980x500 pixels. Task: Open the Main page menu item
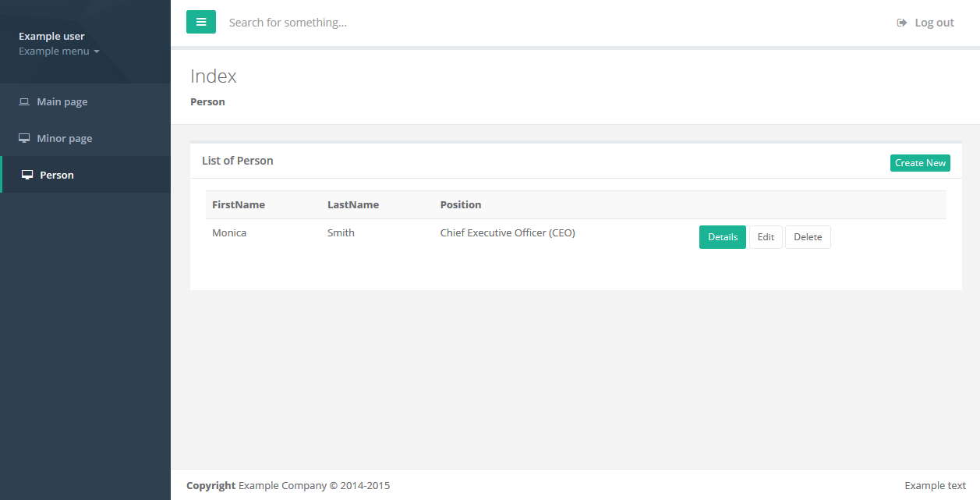coord(62,102)
